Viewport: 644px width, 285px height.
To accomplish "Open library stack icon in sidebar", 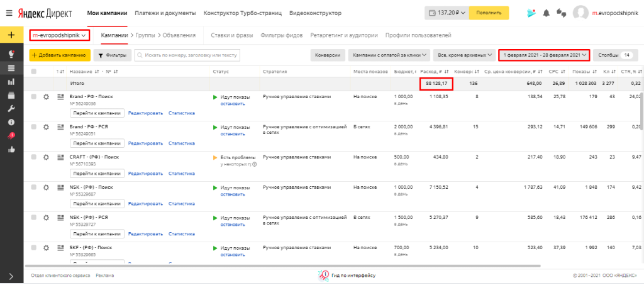I will pos(11,95).
